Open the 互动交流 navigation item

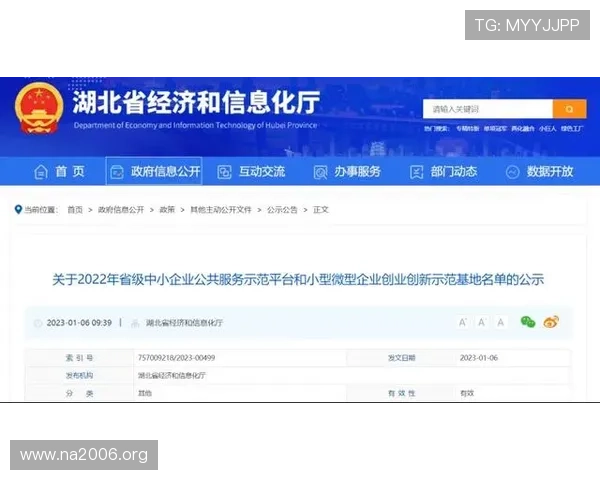coord(251,171)
